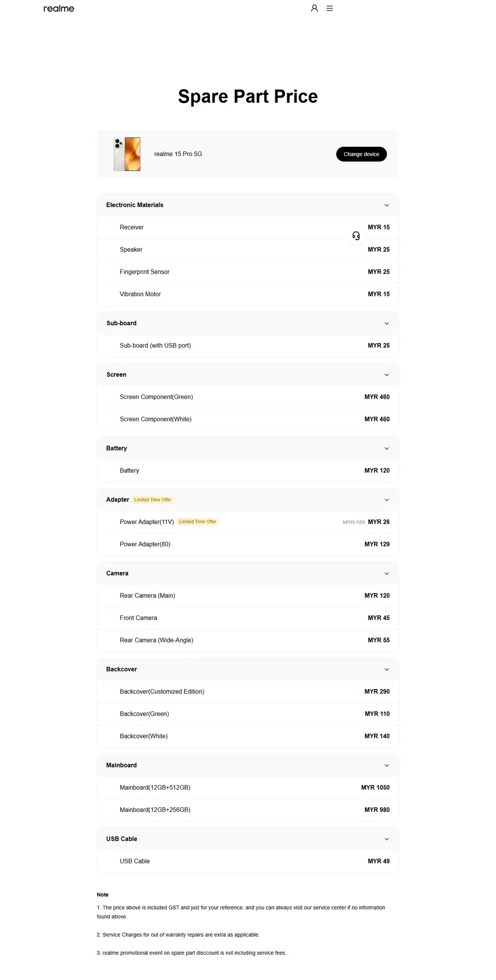Open the hamburger menu icon
This screenshot has height=980, width=496.
click(329, 8)
